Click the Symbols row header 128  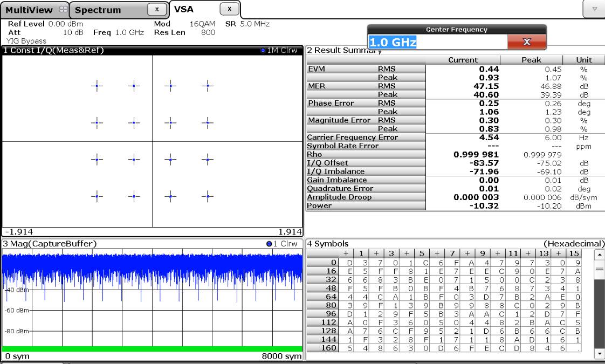tap(322, 331)
